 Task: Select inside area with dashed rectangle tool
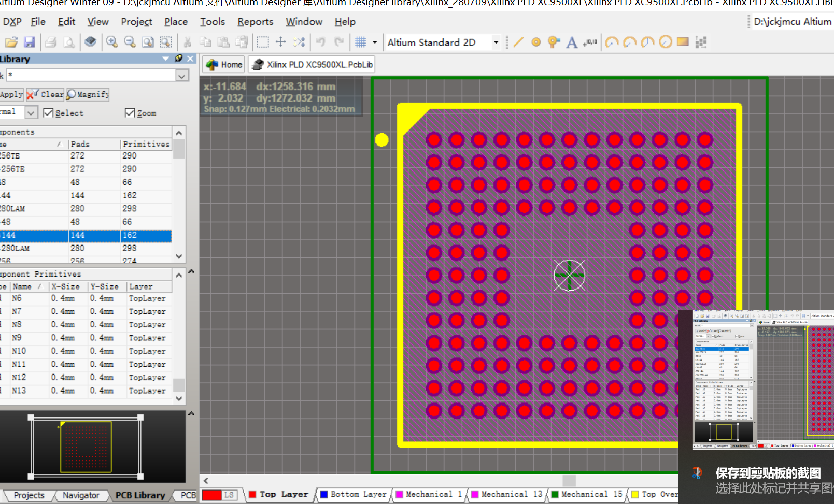(x=263, y=42)
